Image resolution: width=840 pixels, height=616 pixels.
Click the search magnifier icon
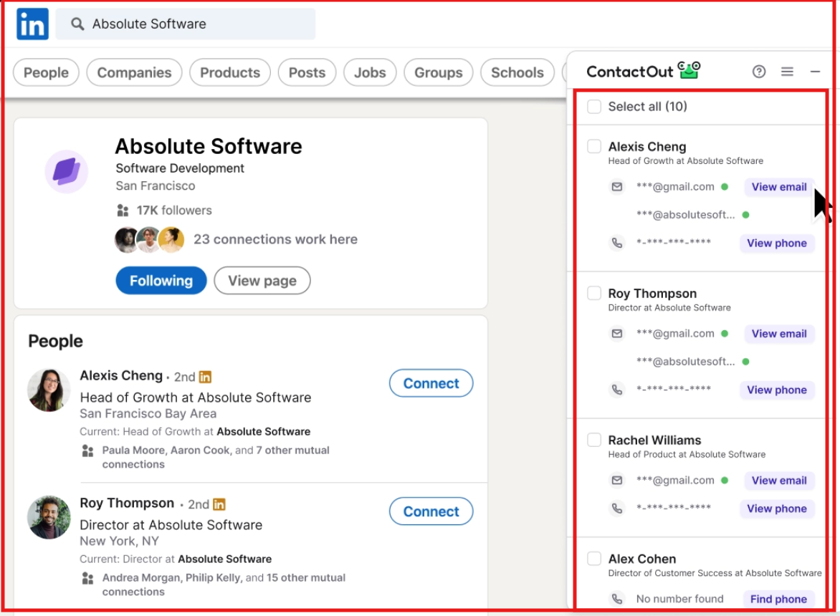pyautogui.click(x=75, y=24)
